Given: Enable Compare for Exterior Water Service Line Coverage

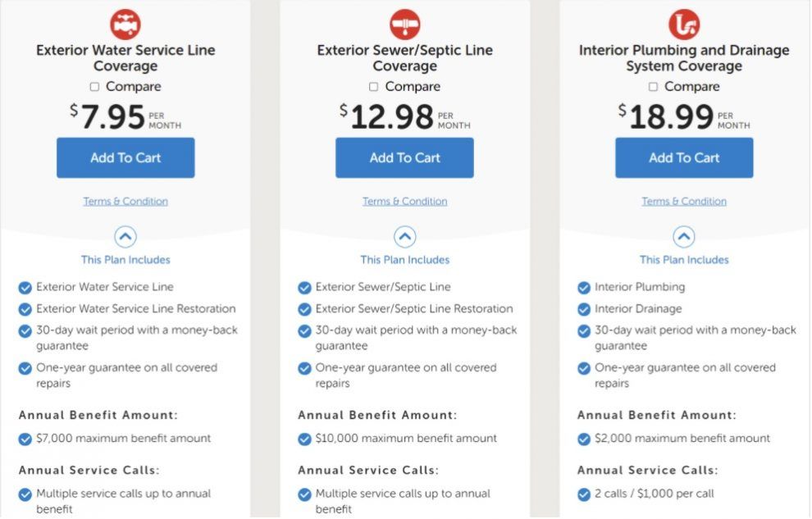Looking at the screenshot, I should 94,86.
